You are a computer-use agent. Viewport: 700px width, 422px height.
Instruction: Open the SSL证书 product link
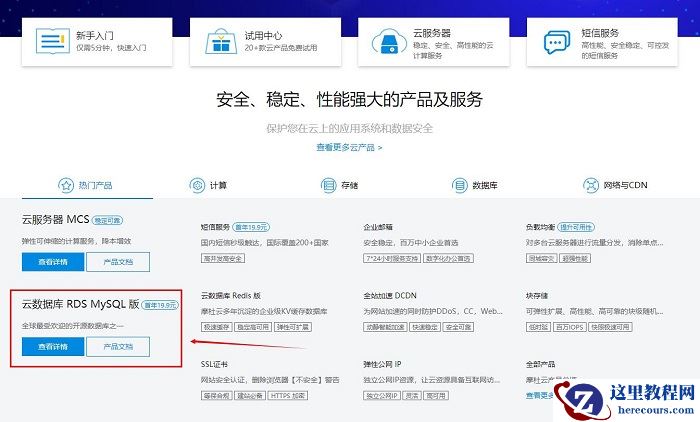point(214,364)
